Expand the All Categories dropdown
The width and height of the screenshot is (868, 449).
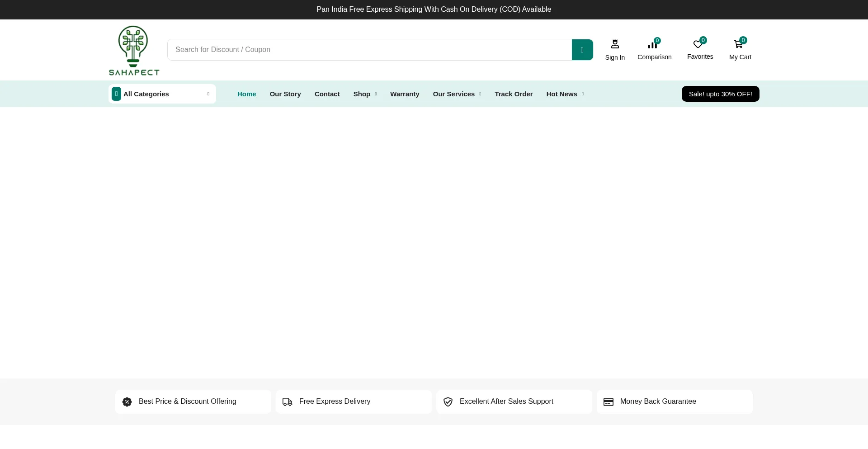click(162, 94)
